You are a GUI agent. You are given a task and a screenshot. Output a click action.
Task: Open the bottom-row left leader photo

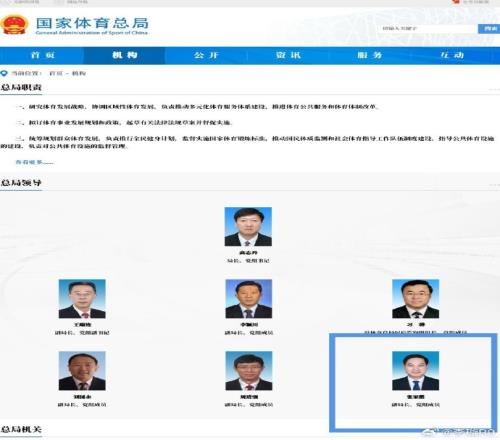pyautogui.click(x=82, y=371)
